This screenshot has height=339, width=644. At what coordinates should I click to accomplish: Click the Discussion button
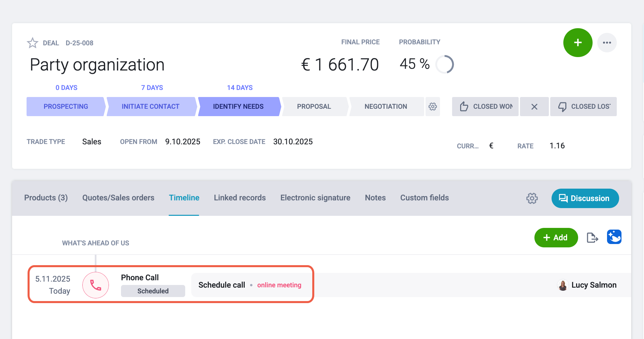click(585, 198)
